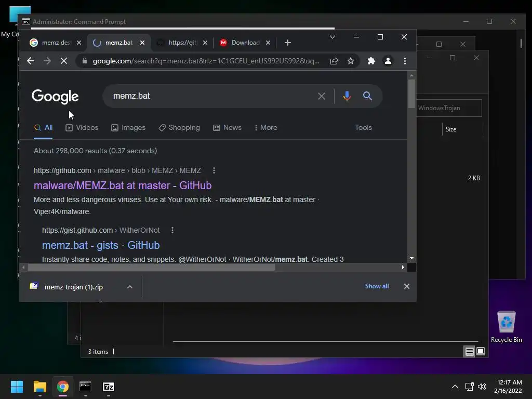Click Show all downloads
Image resolution: width=532 pixels, height=399 pixels.
pyautogui.click(x=377, y=286)
